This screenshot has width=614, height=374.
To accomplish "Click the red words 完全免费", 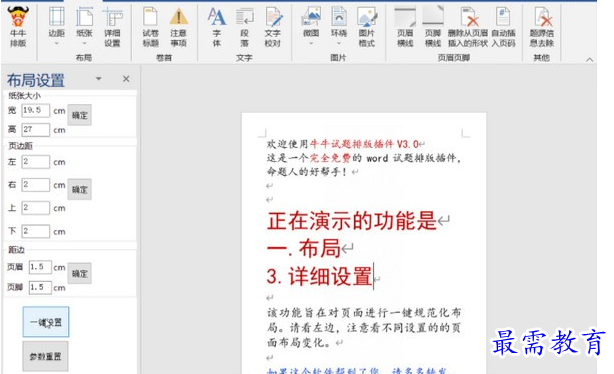I will pos(330,158).
